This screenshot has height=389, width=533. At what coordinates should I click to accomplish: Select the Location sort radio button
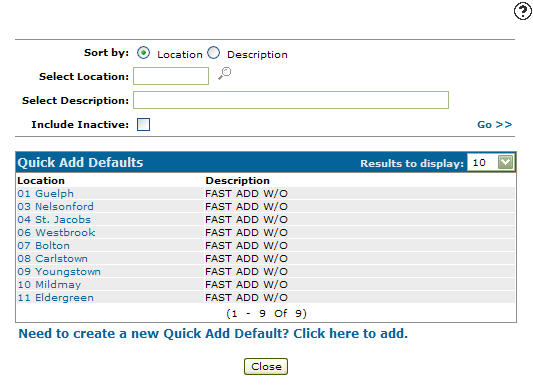pos(143,53)
